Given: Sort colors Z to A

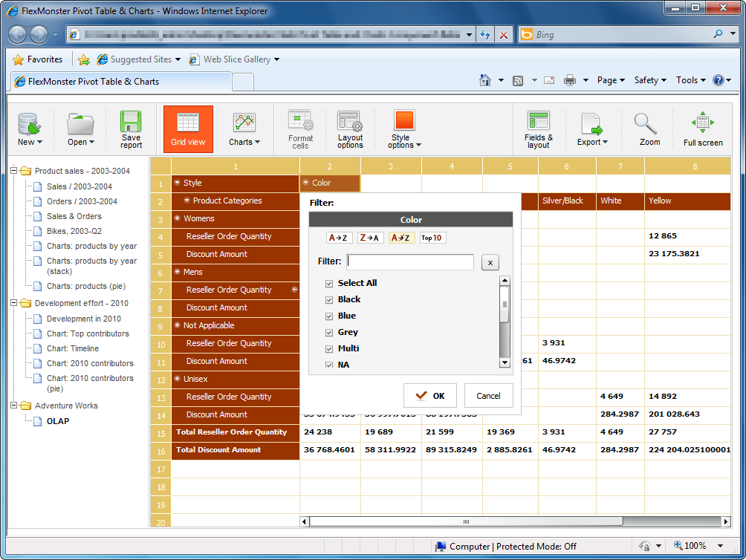Looking at the screenshot, I should [370, 238].
